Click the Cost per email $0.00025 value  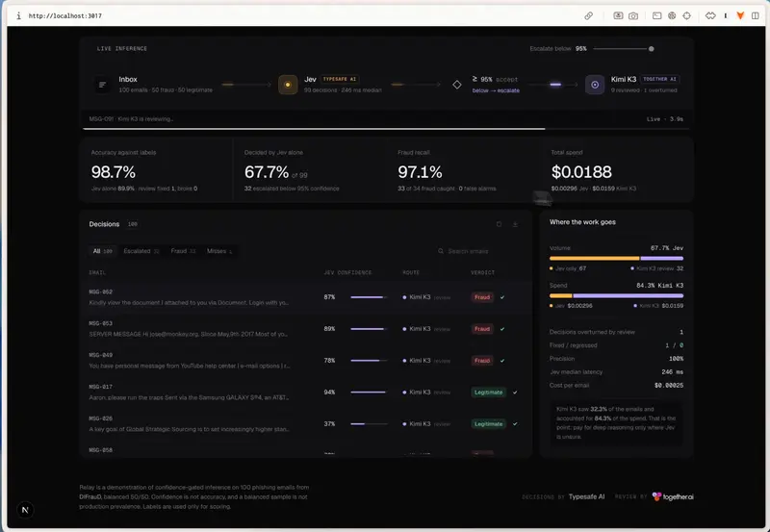668,385
